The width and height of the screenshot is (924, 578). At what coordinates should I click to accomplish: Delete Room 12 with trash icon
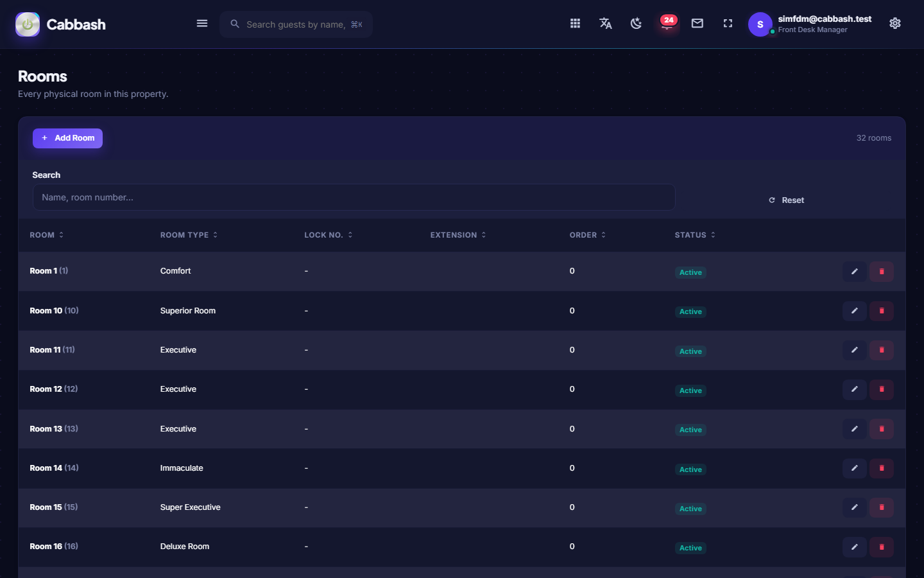[882, 389]
